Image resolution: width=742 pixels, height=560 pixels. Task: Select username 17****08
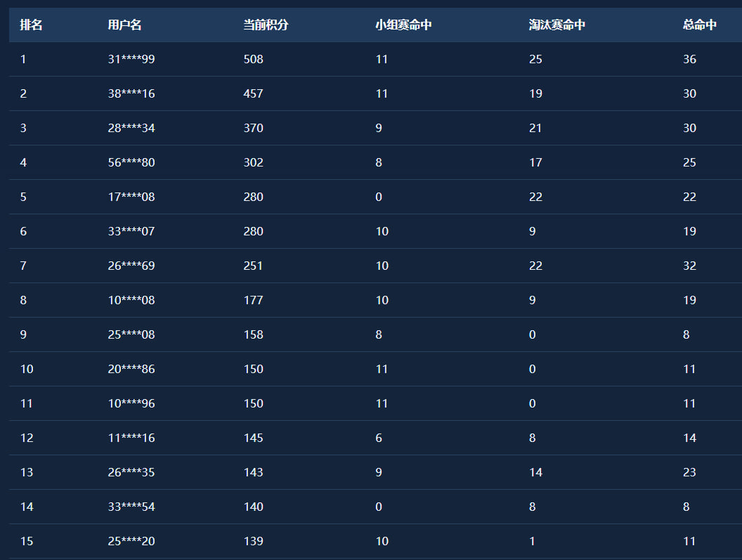(x=131, y=197)
